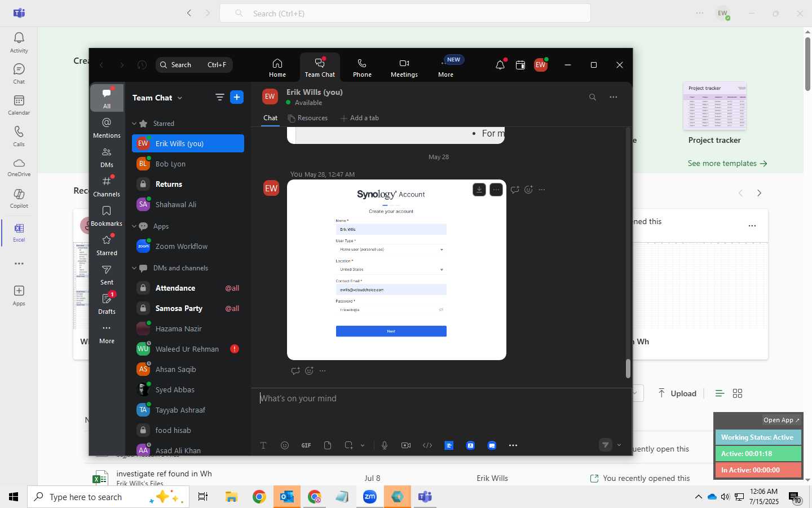
Task: Switch to the Zoom Phone tab
Action: coord(362,68)
